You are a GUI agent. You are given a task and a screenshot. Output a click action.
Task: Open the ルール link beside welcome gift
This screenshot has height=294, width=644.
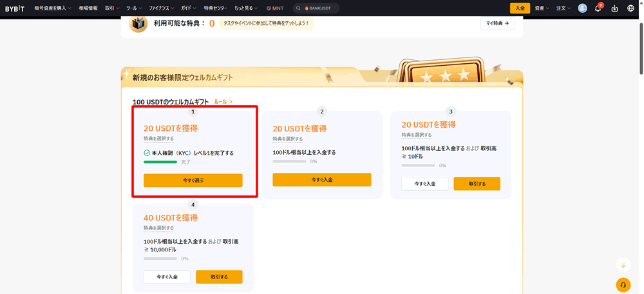223,102
